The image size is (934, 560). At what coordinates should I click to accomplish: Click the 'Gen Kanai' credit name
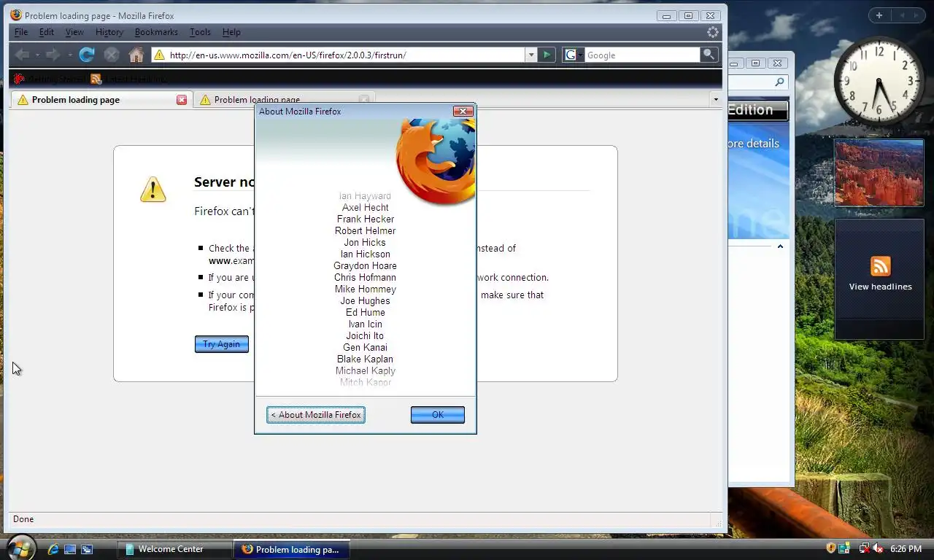[365, 348]
